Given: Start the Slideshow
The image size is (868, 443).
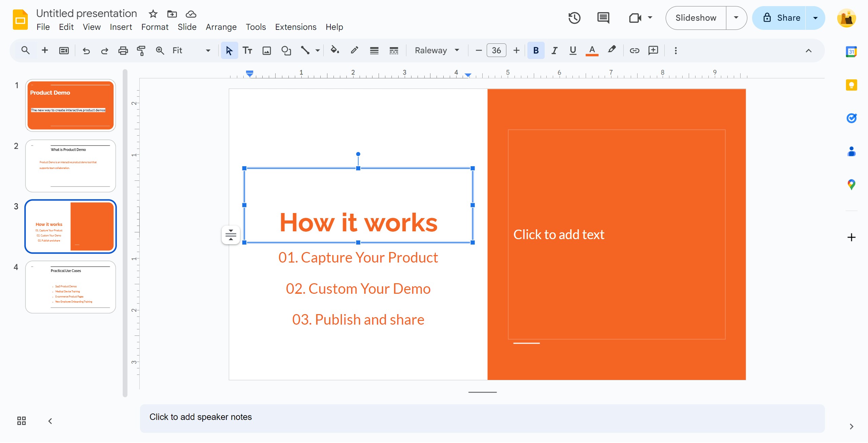Looking at the screenshot, I should [x=696, y=18].
